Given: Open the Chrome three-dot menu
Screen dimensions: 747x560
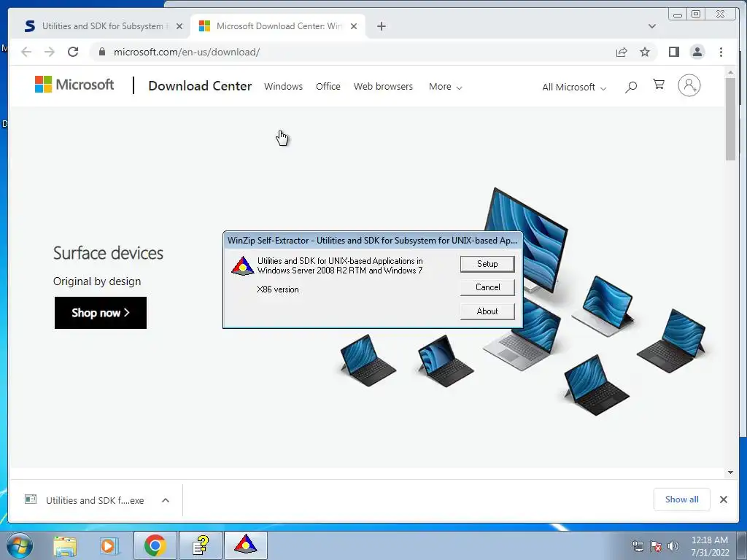Looking at the screenshot, I should 721,52.
